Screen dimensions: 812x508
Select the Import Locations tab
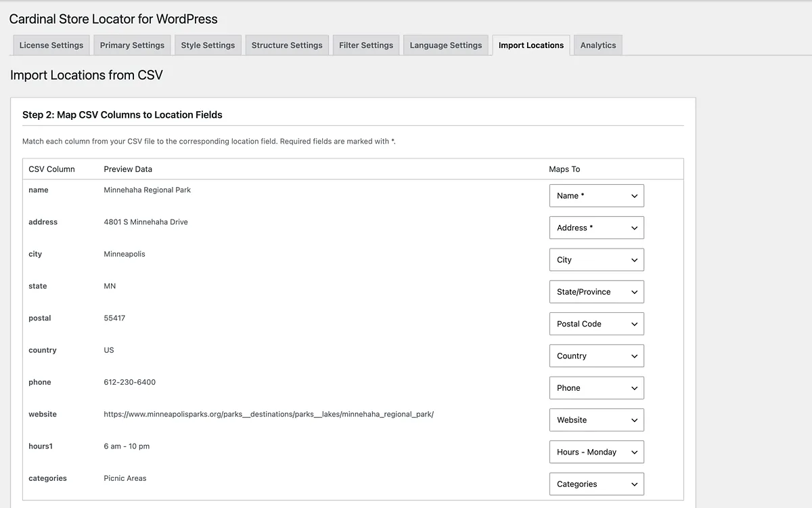tap(531, 45)
